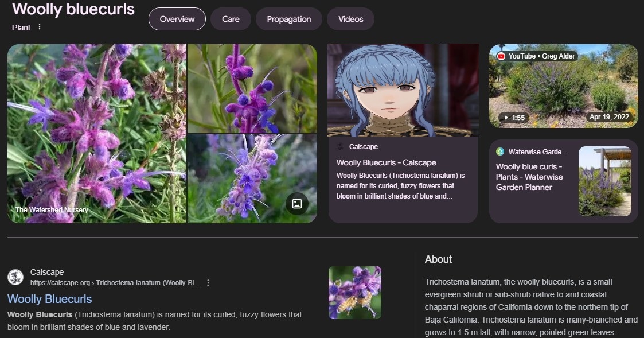
Task: Open three-dot menu next to calscape.org URL
Action: [208, 283]
